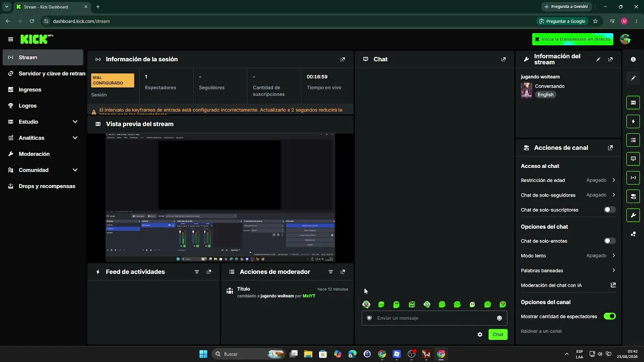Open chat settings gear
The width and height of the screenshot is (644, 362).
pyautogui.click(x=480, y=334)
